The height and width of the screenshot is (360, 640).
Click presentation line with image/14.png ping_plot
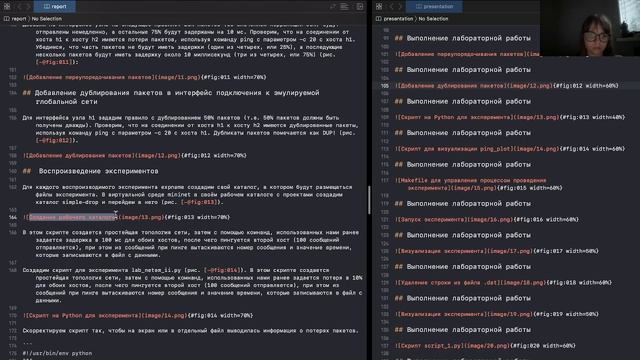coord(510,149)
